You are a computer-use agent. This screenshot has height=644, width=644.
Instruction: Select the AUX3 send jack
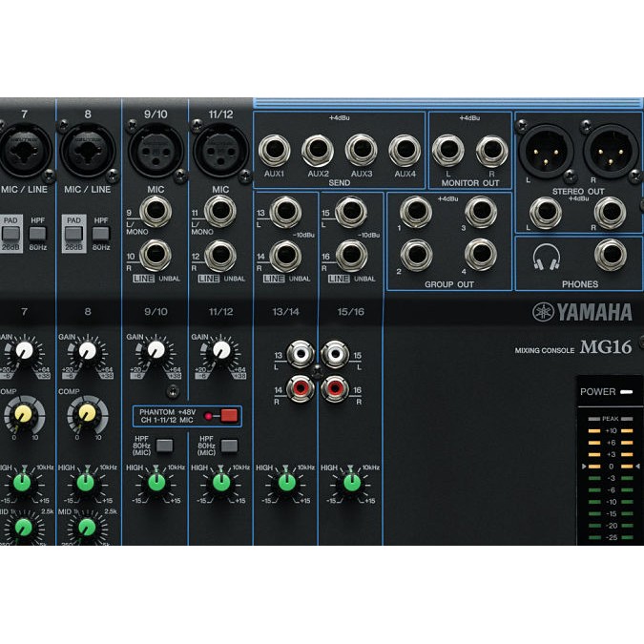tap(362, 151)
